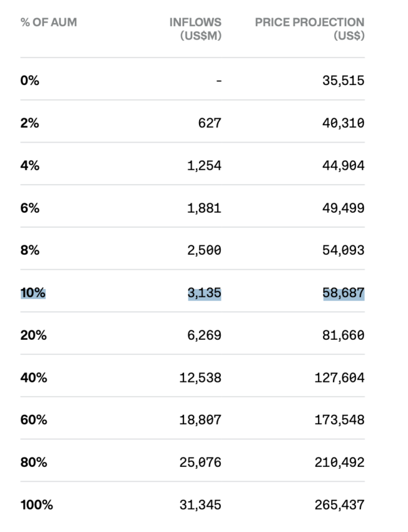The image size is (408, 532).
Task: Click the "% OF AUM" column header
Action: coord(49,23)
